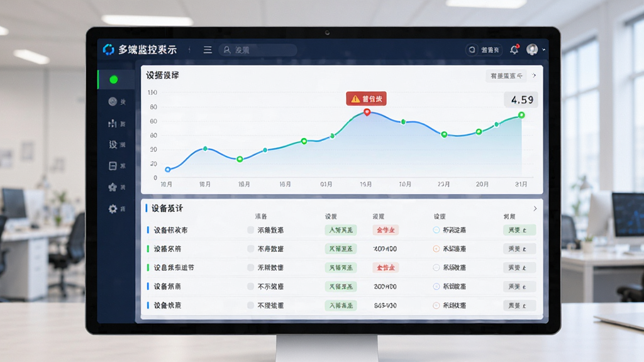The width and height of the screenshot is (644, 362).
Task: Click the value 407-100 in the table
Action: pos(385,249)
